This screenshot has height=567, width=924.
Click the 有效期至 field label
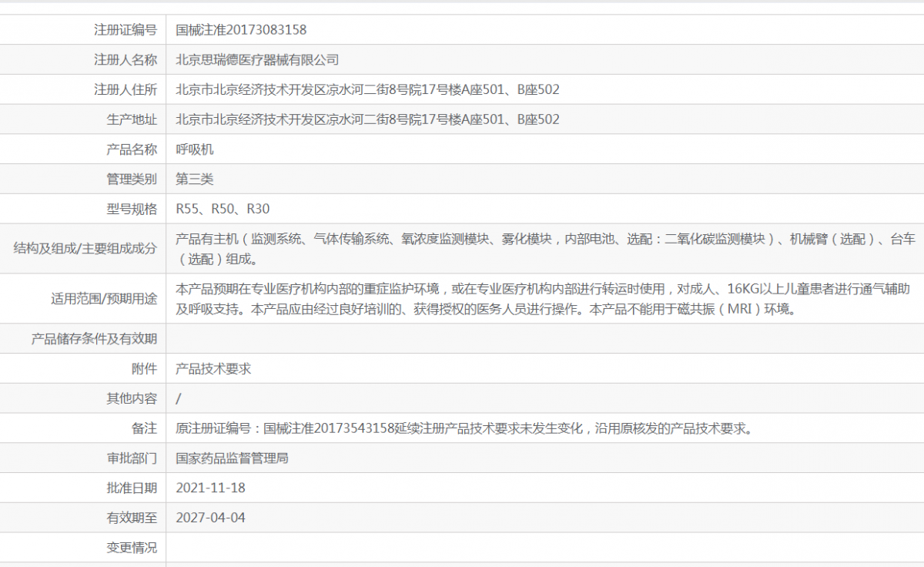pos(132,518)
